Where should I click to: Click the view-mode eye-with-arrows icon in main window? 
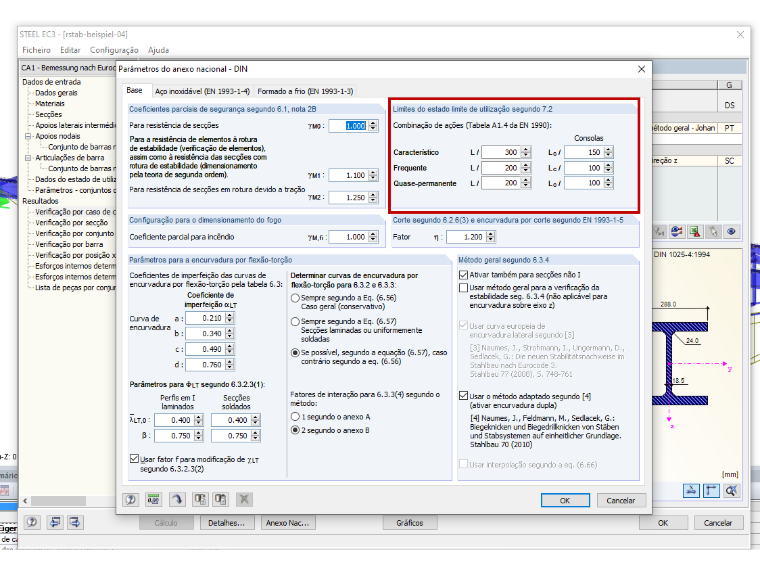(x=677, y=232)
